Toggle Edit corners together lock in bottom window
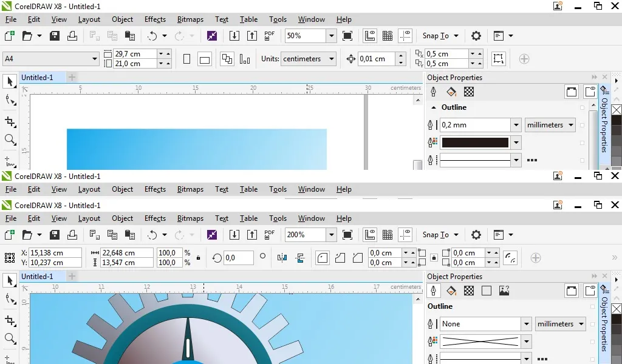This screenshot has width=622, height=364. pyautogui.click(x=434, y=258)
